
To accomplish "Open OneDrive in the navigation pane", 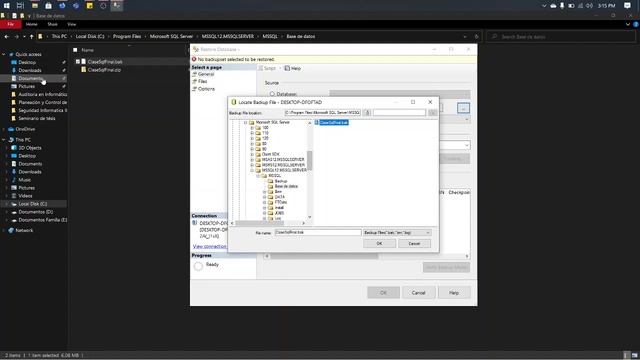I will (25, 129).
